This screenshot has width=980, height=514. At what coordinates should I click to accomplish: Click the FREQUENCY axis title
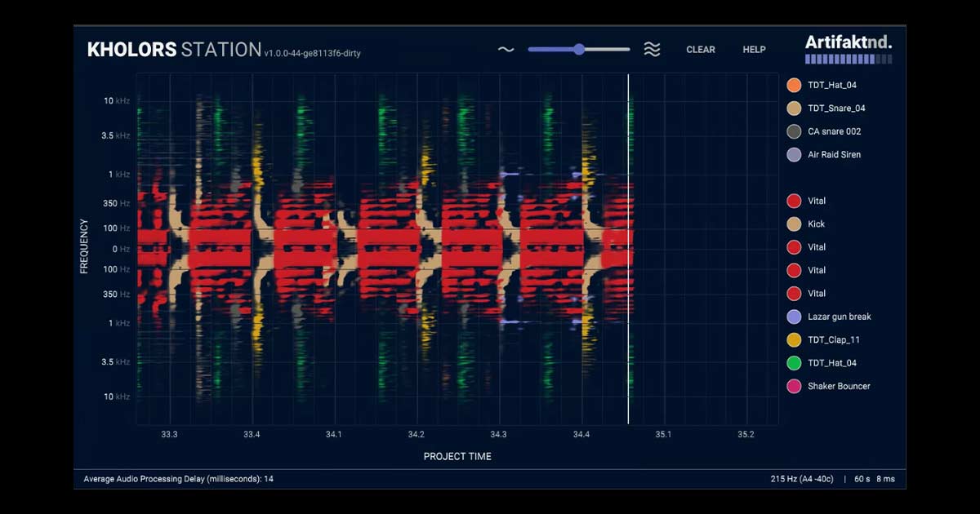click(x=84, y=246)
